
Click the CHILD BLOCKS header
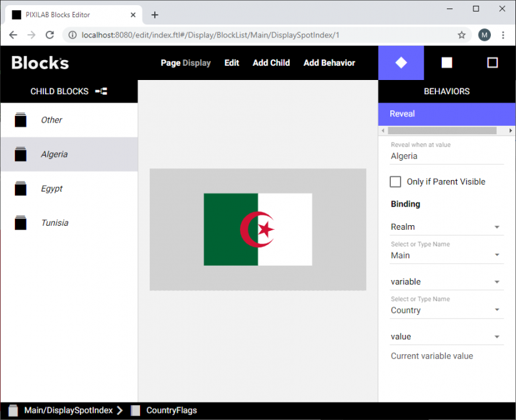(59, 91)
